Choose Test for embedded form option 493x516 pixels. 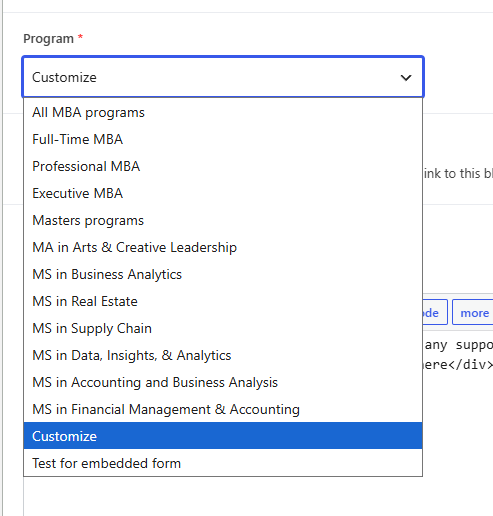(223, 463)
